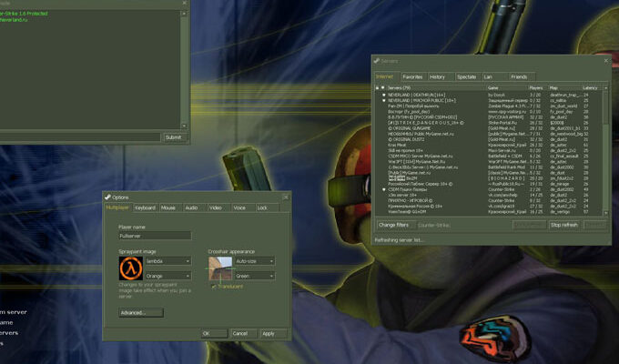Click the Change filters button
This screenshot has height=364, width=619.
pyautogui.click(x=393, y=224)
